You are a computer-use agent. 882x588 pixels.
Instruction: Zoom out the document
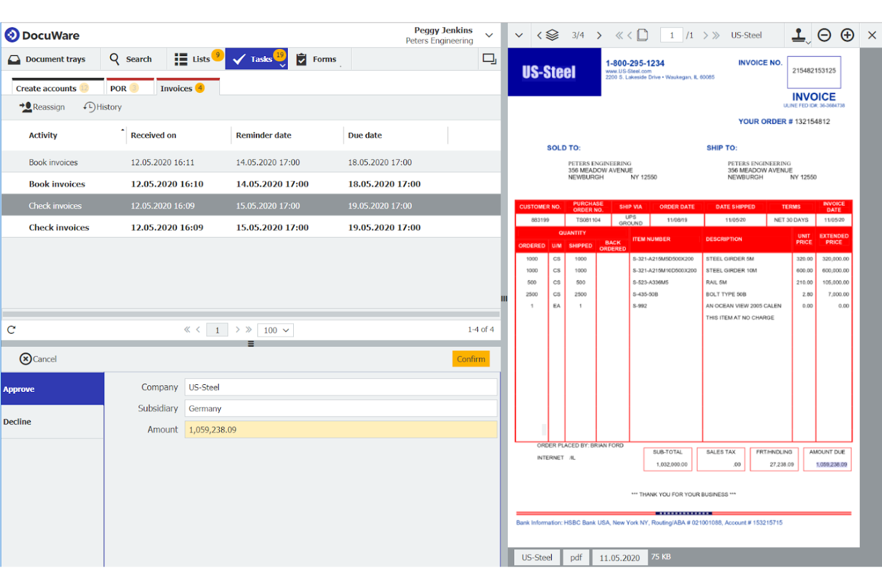(x=824, y=35)
